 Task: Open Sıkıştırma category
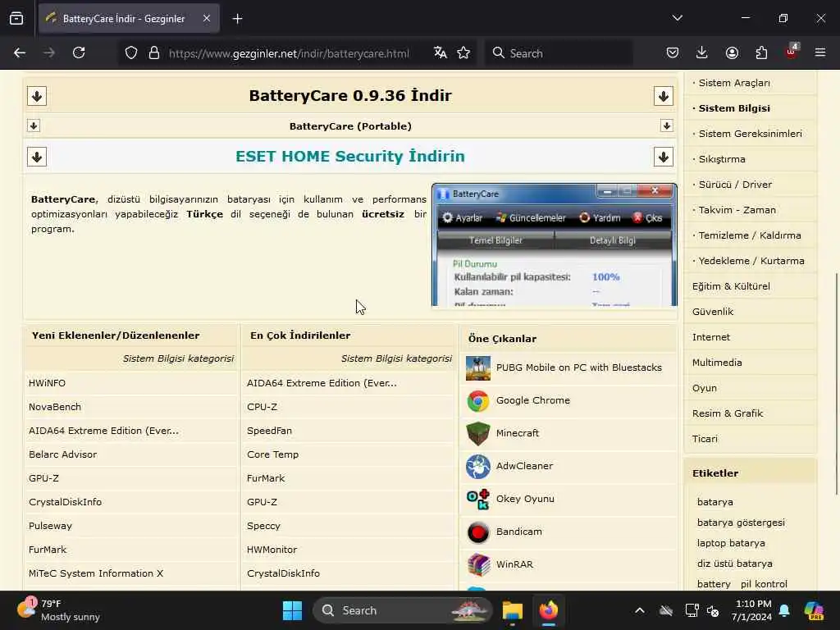(x=722, y=159)
